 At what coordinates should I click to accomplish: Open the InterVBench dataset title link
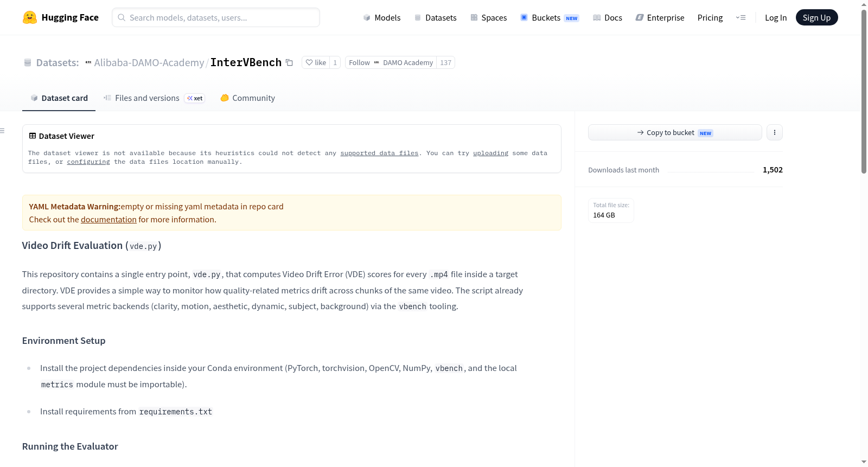tap(246, 62)
